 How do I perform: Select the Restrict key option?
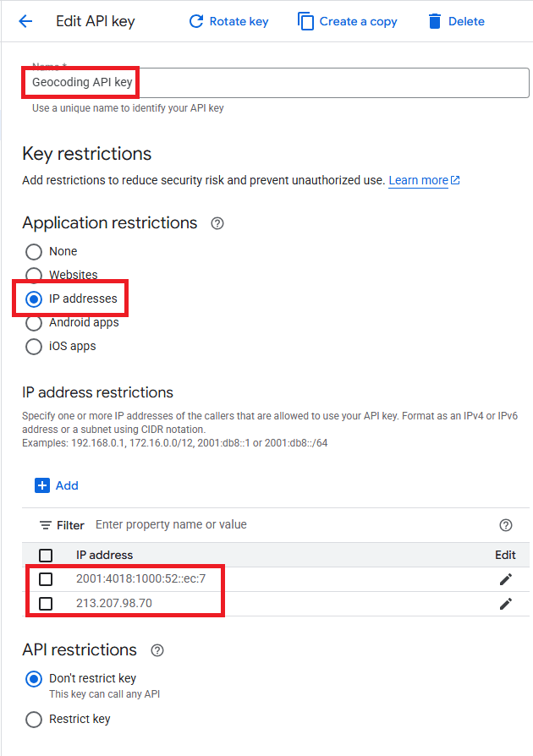[34, 720]
